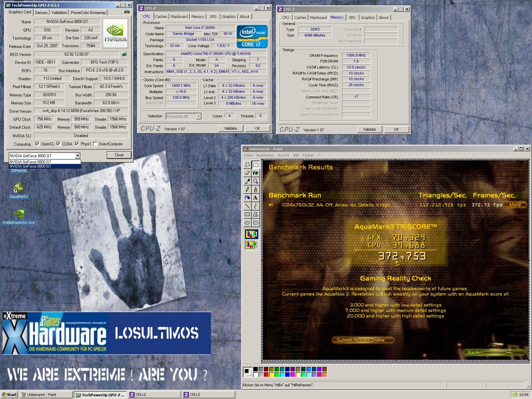Click the GPU-Z screenshot camera icon
532x399 pixels.
[x=127, y=12]
